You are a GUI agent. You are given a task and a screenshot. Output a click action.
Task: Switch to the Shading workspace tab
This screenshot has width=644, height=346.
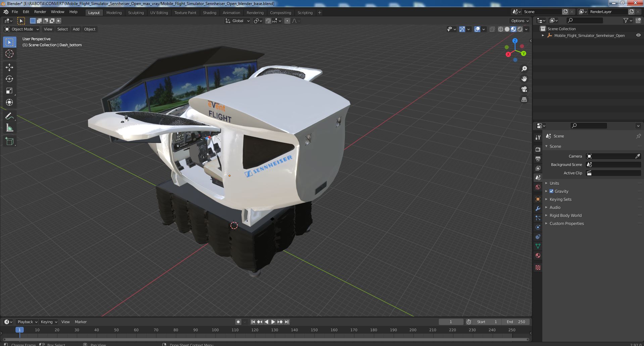pos(209,13)
